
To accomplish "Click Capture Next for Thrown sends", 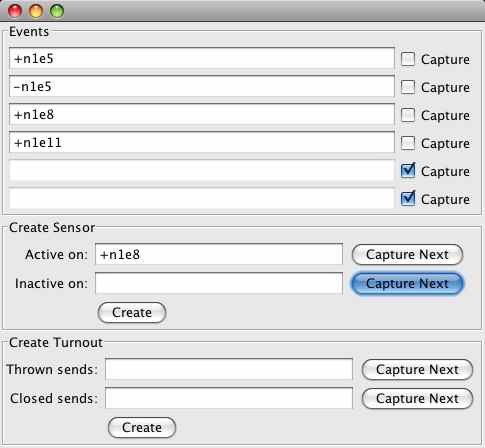I will pos(417,370).
